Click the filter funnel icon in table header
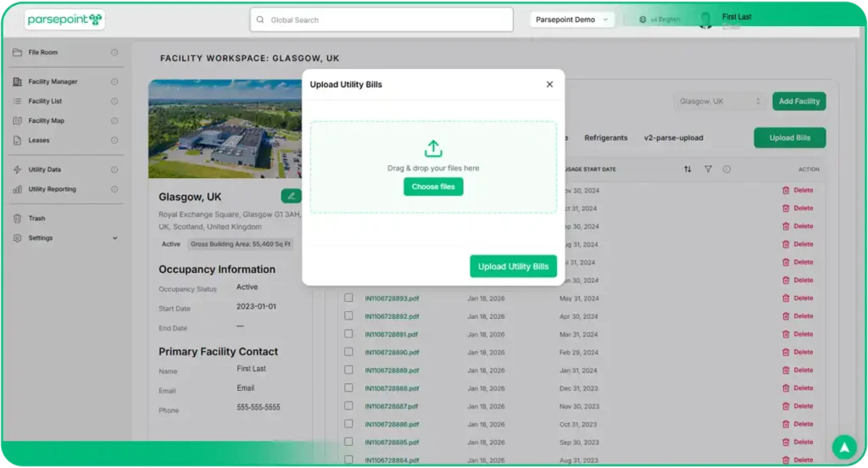The height and width of the screenshot is (468, 868). coord(708,169)
